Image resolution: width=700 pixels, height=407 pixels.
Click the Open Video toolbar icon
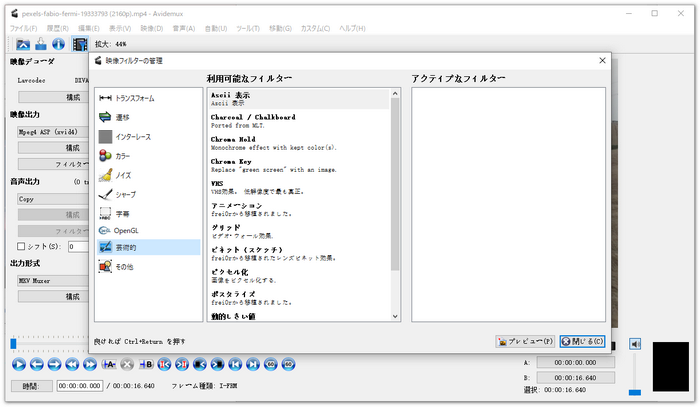(x=20, y=43)
